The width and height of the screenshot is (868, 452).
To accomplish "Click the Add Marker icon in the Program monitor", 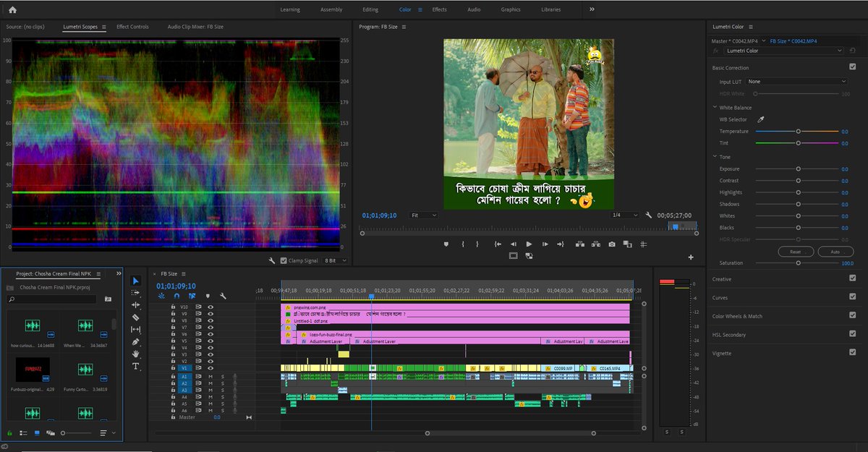I will 446,244.
